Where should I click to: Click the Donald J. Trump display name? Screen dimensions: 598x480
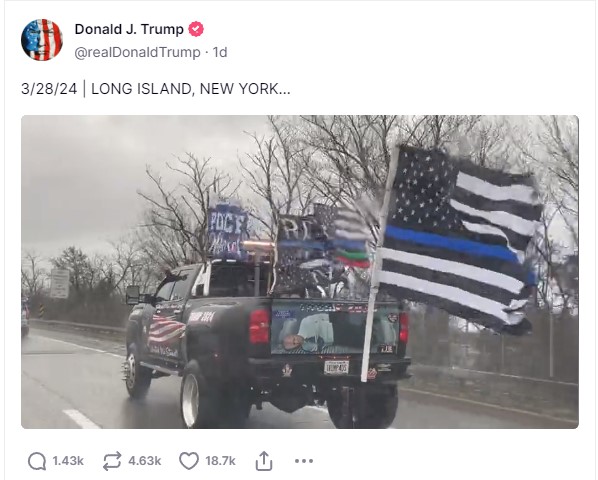pos(129,29)
